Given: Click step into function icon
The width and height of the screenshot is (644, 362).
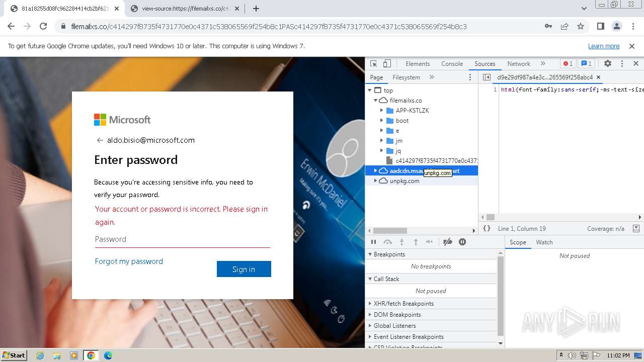Looking at the screenshot, I should tap(401, 242).
